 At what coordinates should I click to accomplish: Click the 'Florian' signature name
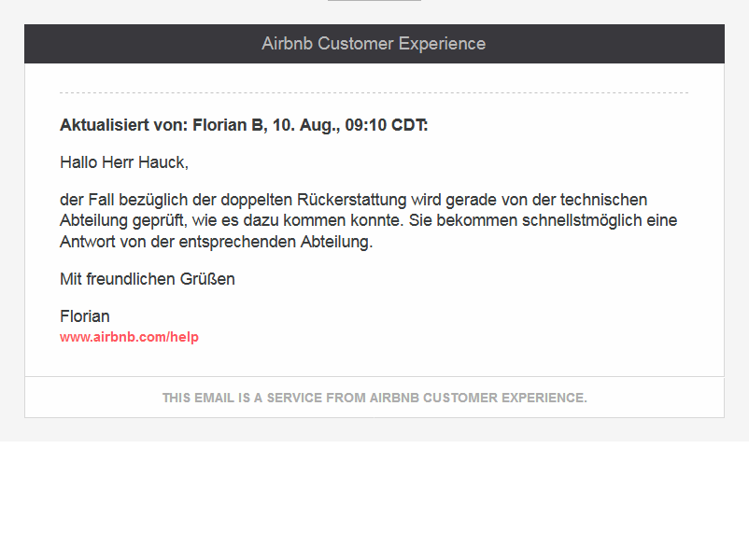(x=84, y=316)
